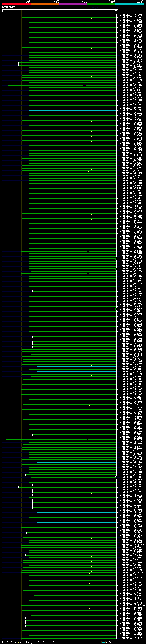146x644 pixels.
Task: Select hit UniRef100_B7FIY3
Action: click(131, 281)
